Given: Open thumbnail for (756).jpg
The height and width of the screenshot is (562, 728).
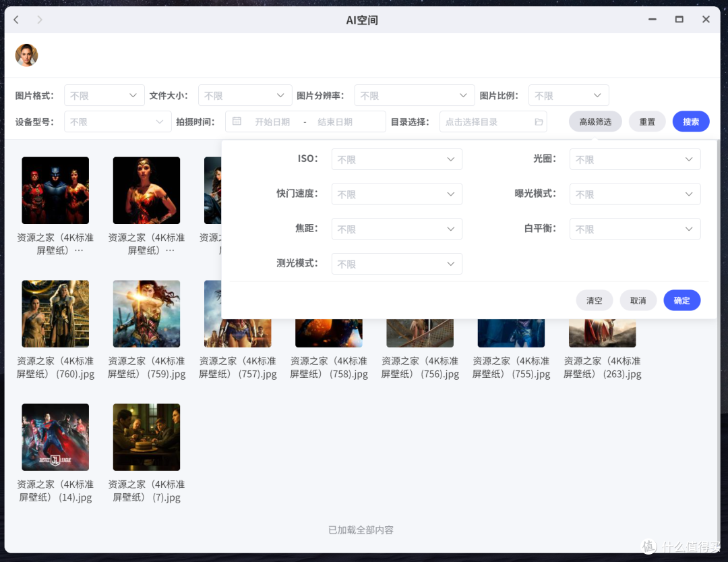Looking at the screenshot, I should (x=420, y=333).
